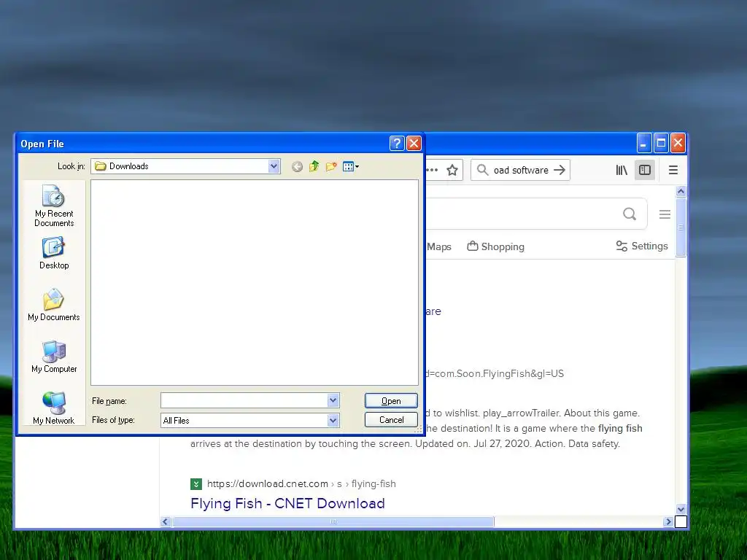
Task: Click the browser search field text
Action: pos(521,170)
